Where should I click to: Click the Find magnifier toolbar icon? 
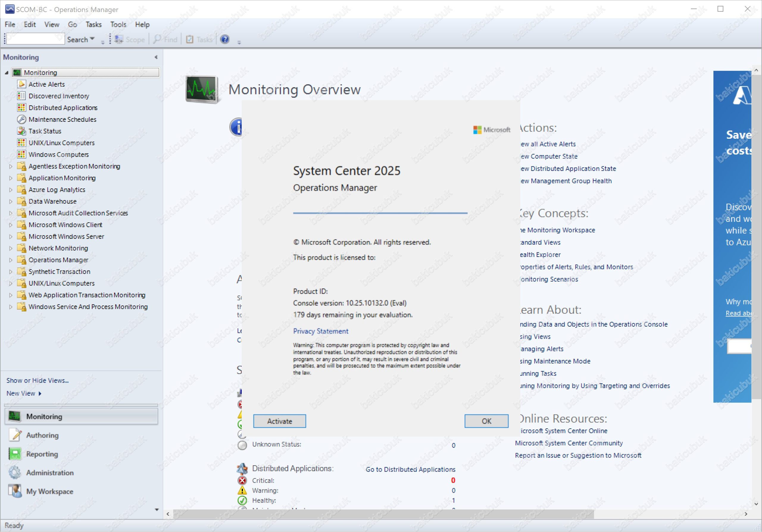coord(157,39)
